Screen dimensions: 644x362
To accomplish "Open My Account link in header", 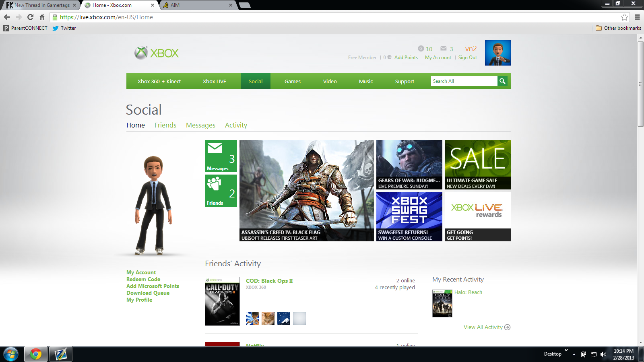I will [438, 58].
